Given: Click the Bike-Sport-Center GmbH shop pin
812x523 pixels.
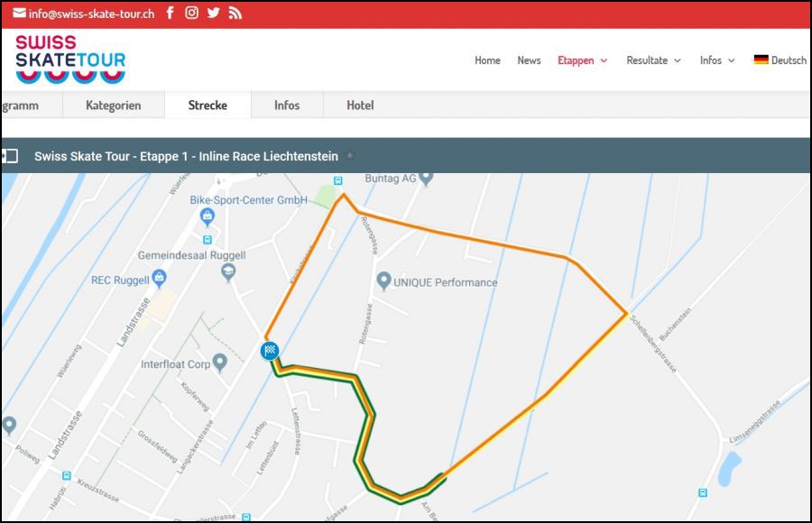Looking at the screenshot, I should 207,216.
